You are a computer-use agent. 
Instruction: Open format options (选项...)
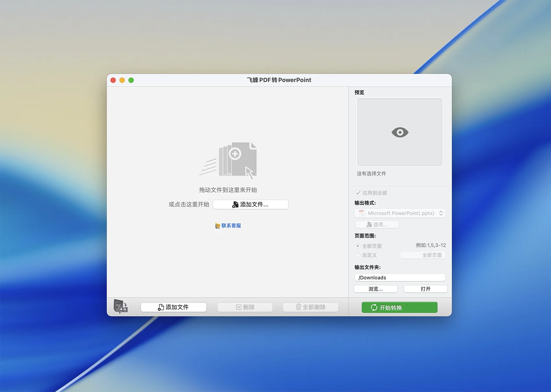[x=377, y=224]
